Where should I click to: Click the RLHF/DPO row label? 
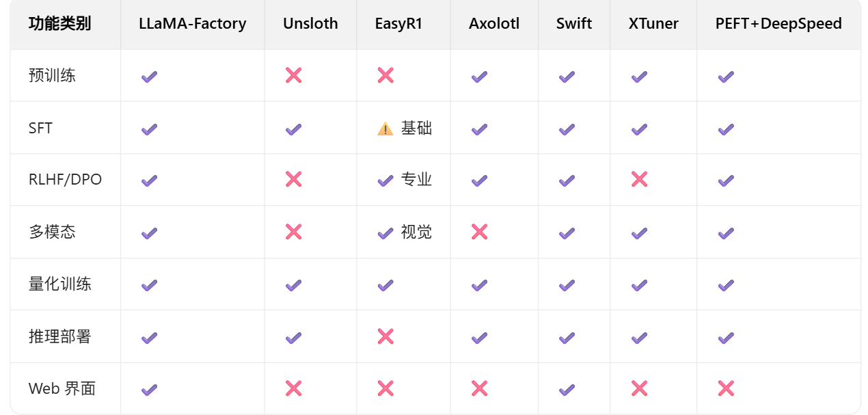65,180
